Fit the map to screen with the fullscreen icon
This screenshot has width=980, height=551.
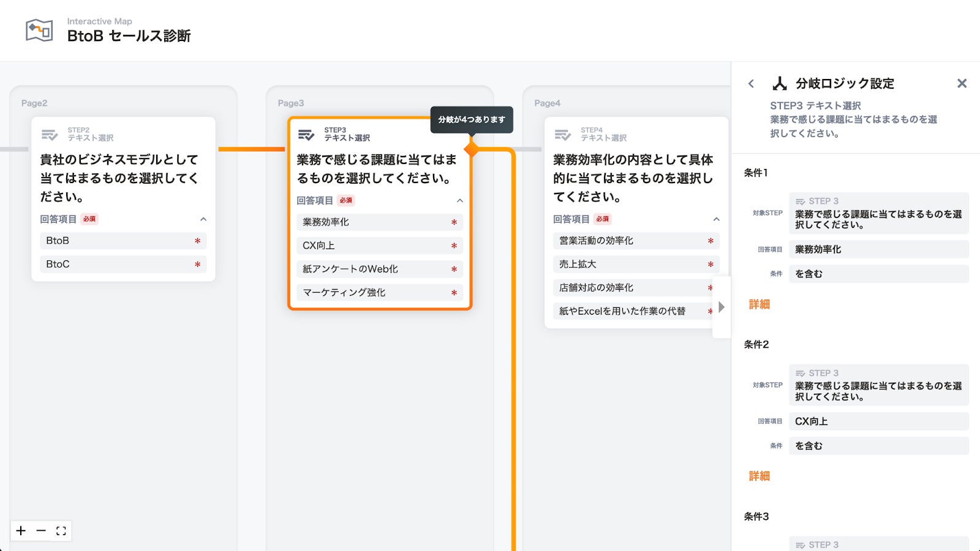(61, 531)
